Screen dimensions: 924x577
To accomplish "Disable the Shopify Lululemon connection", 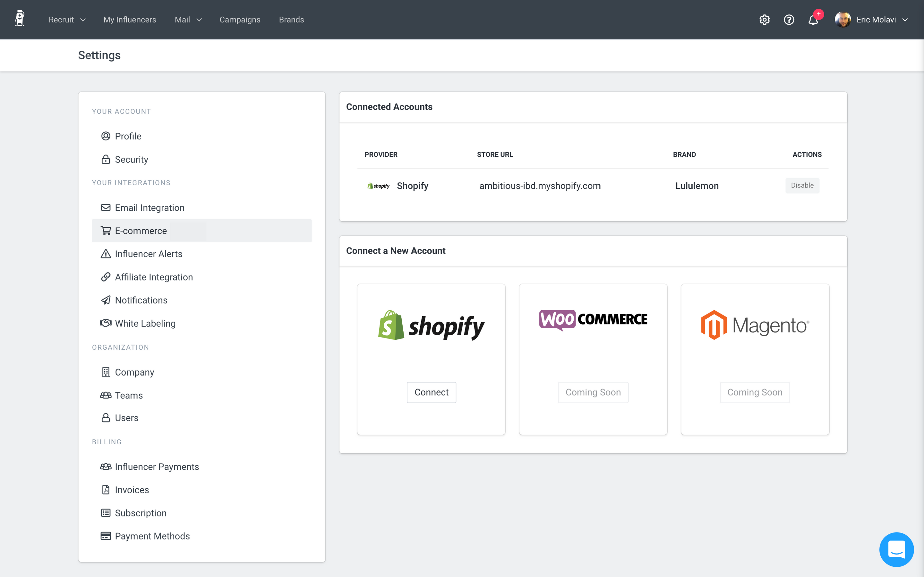I will [x=802, y=186].
